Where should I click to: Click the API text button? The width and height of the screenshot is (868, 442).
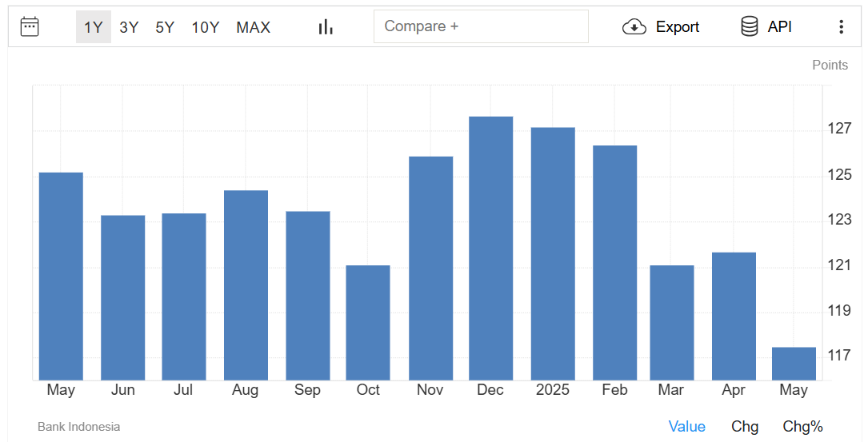tap(779, 26)
